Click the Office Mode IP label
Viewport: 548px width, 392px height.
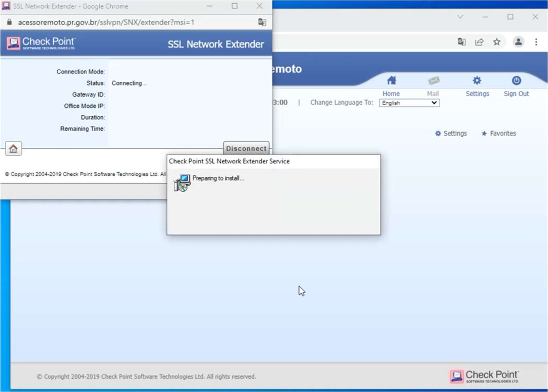click(x=85, y=106)
